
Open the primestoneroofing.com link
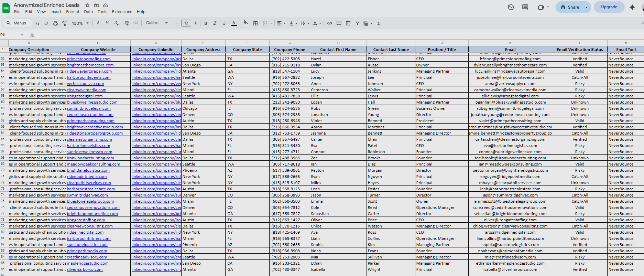coord(89,59)
